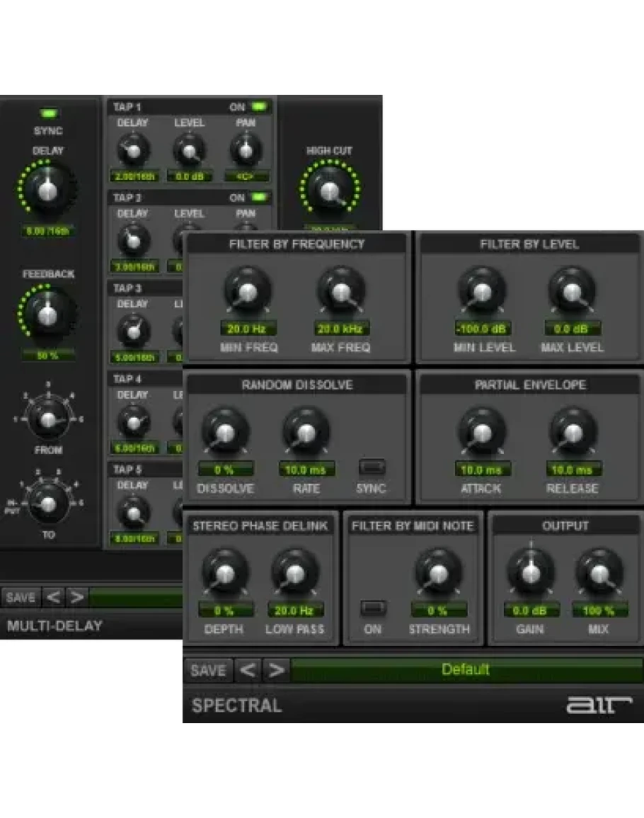Toggle the Multi-Delay SYNC indicator
Image resolution: width=644 pixels, height=818 pixels.
48,113
